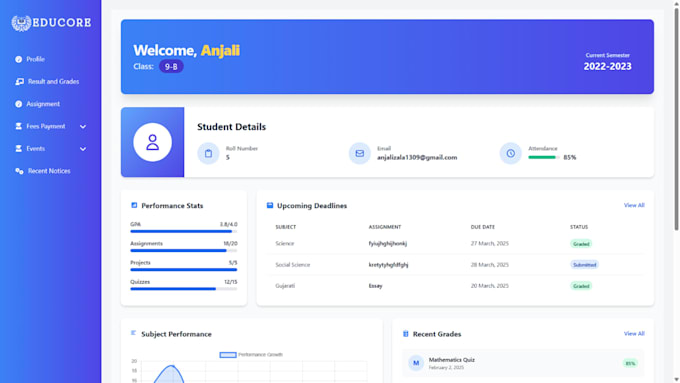Click the Gujarati row Graded badge
Viewport: 680px width, 383px height.
[x=581, y=286]
